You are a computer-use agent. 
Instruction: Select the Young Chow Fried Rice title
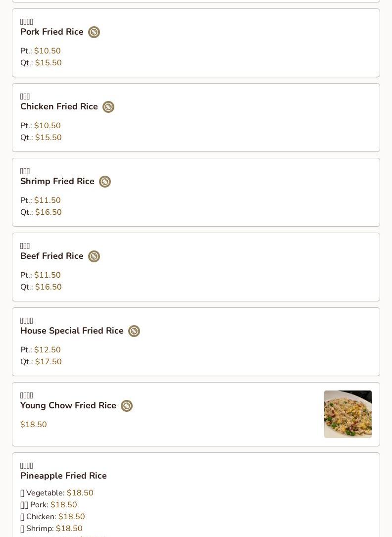(x=68, y=405)
